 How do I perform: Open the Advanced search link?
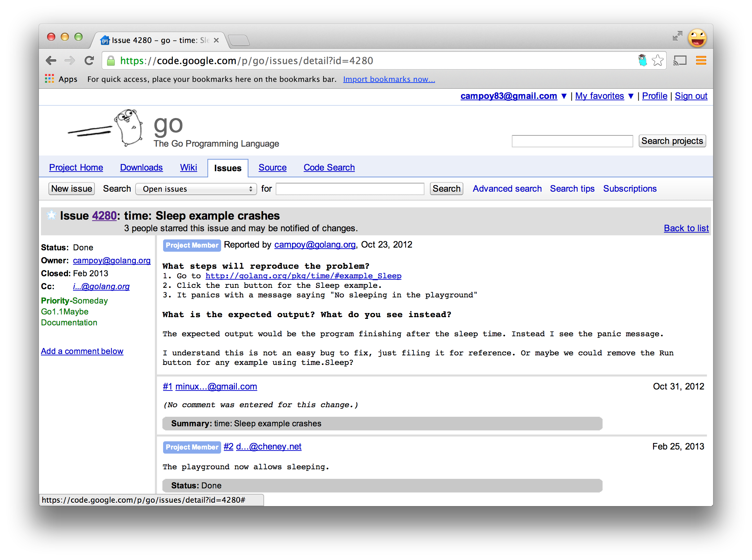[507, 189]
